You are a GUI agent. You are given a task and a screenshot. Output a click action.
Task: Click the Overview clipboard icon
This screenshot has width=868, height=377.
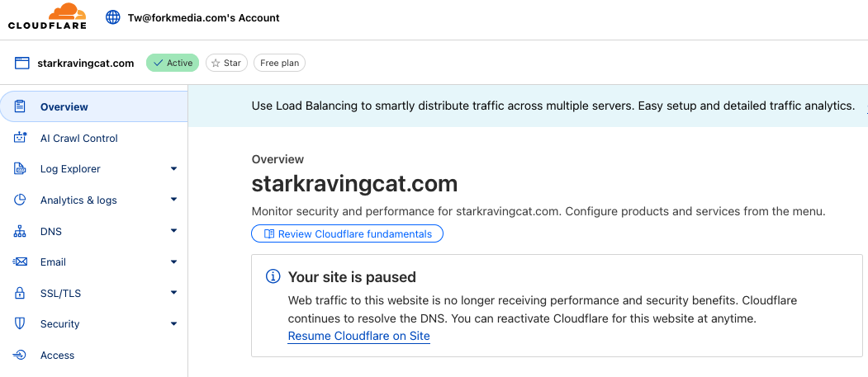21,106
